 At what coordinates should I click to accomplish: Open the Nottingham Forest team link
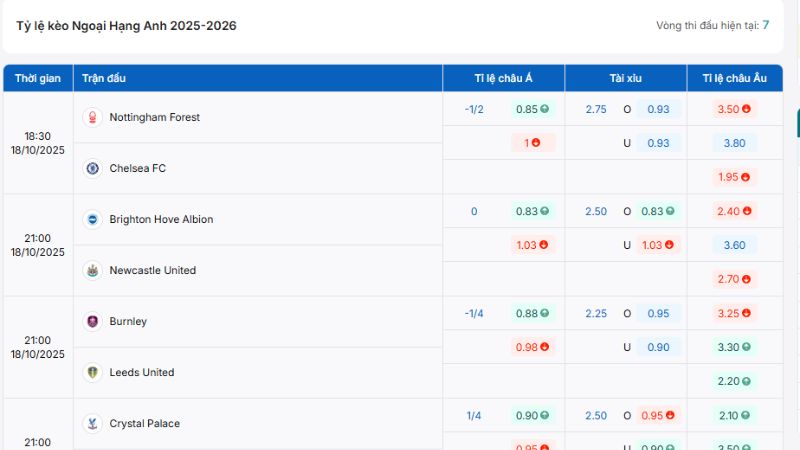click(154, 117)
